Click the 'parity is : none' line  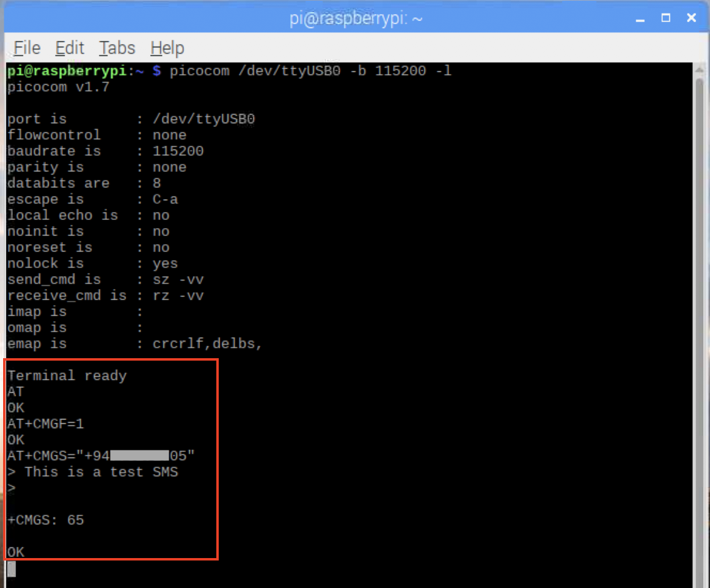point(97,167)
